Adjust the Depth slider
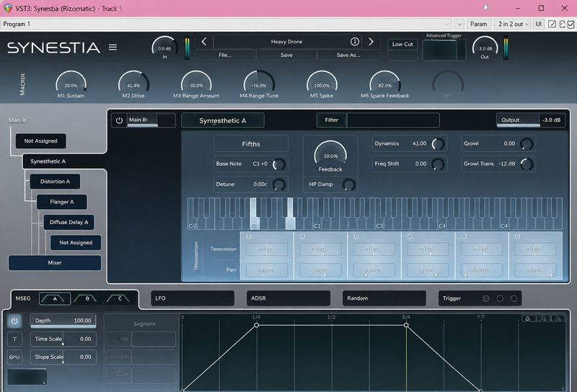Screen dimensions: 577x392 [63, 321]
